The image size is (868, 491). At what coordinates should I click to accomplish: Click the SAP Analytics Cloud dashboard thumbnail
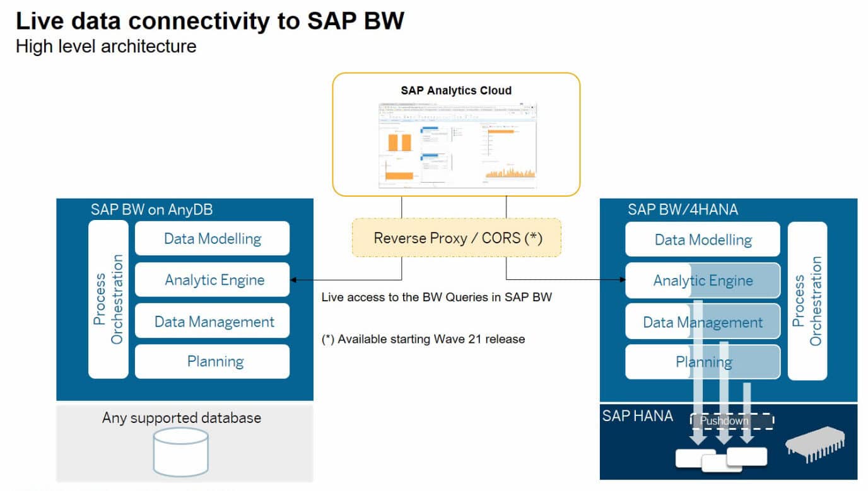point(457,145)
